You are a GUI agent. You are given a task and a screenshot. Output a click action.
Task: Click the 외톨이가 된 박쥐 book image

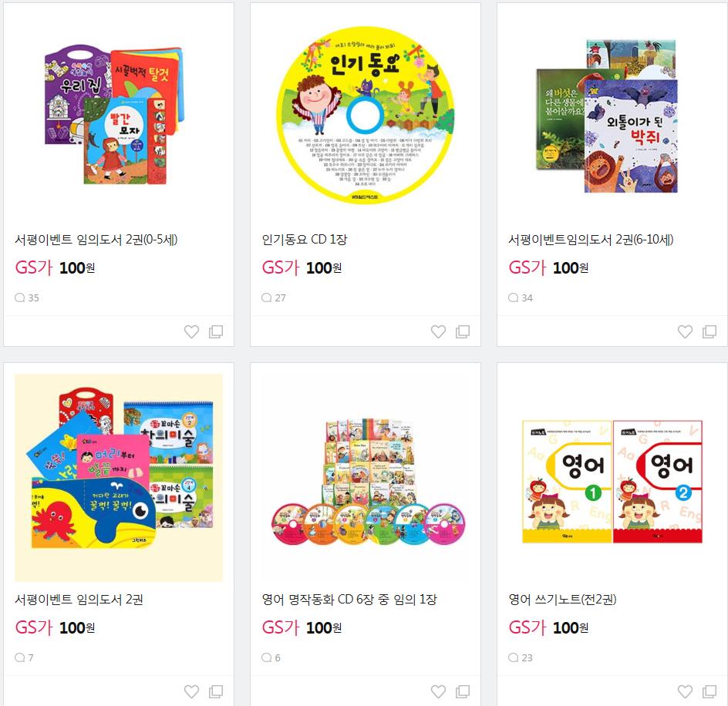[x=631, y=136]
